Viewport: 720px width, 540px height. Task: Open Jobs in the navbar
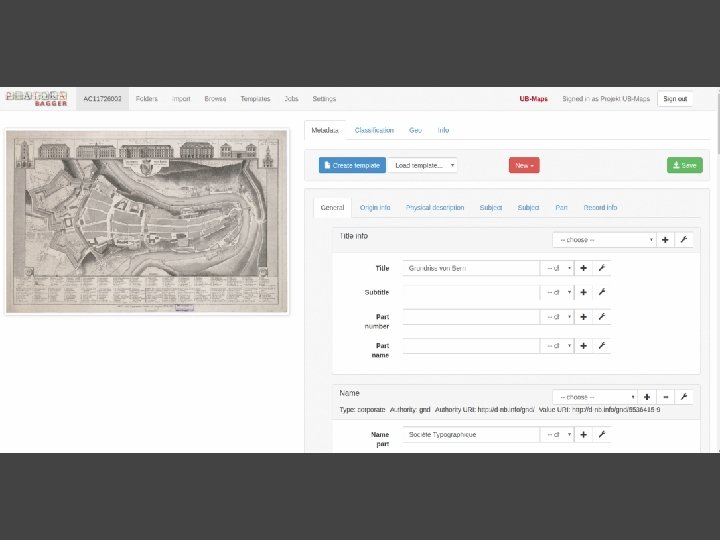[291, 99]
